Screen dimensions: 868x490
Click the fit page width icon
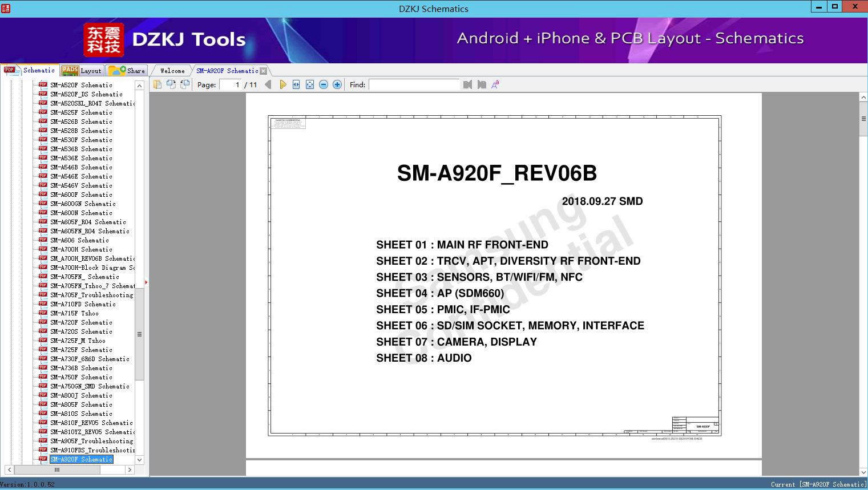pyautogui.click(x=296, y=84)
